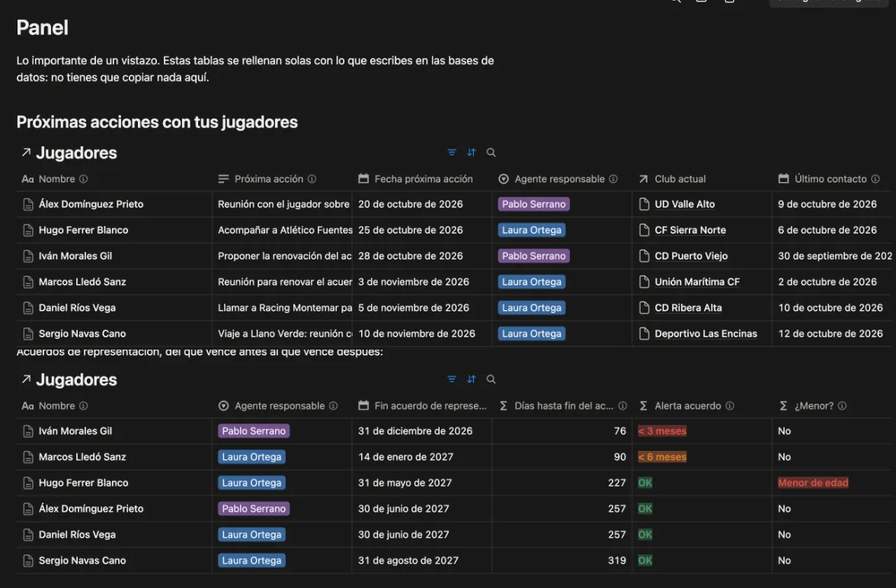The width and height of the screenshot is (896, 588).
Task: Open the Unión Marítima CF club page
Action: click(697, 282)
